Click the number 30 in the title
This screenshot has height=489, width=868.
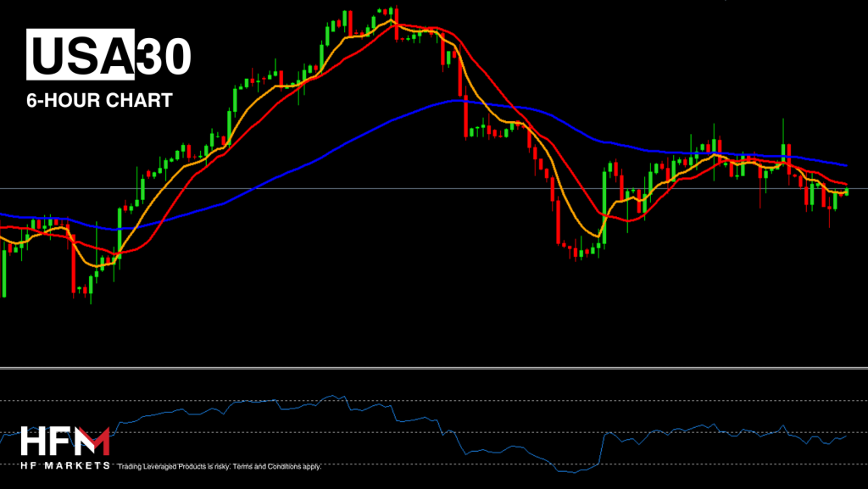(x=164, y=56)
